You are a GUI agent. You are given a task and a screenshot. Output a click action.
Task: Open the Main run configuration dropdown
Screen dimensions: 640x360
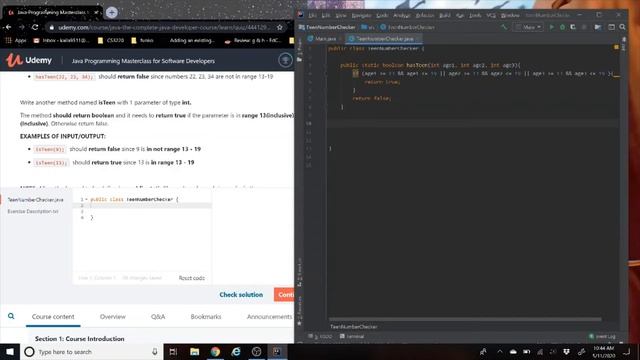(528, 27)
